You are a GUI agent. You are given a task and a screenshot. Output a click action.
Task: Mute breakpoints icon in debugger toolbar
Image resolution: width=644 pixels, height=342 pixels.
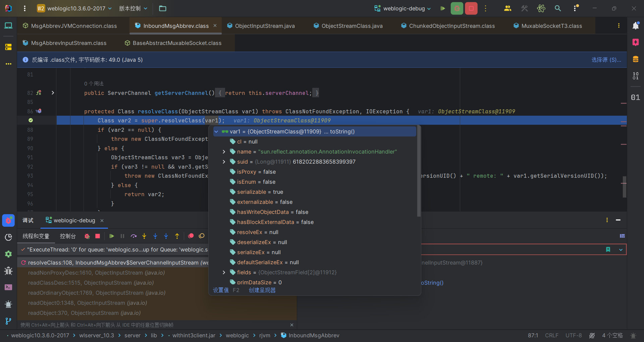[202, 236]
